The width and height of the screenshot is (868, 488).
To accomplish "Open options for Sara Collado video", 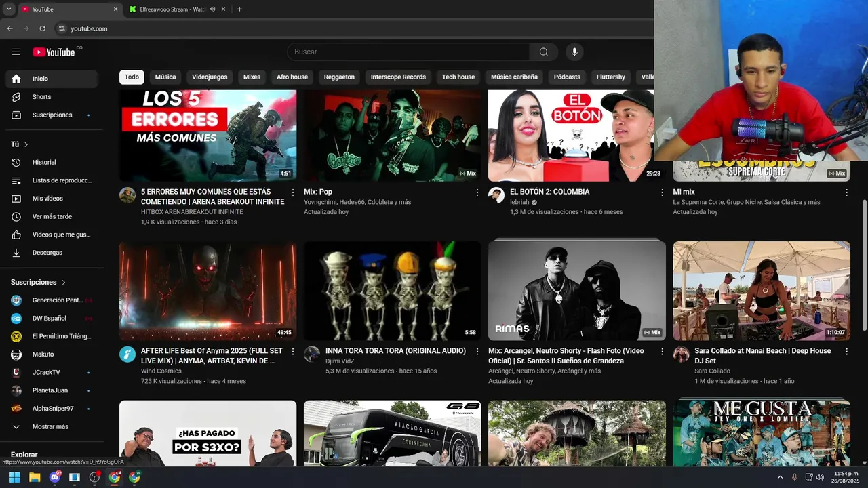I will coord(846,352).
